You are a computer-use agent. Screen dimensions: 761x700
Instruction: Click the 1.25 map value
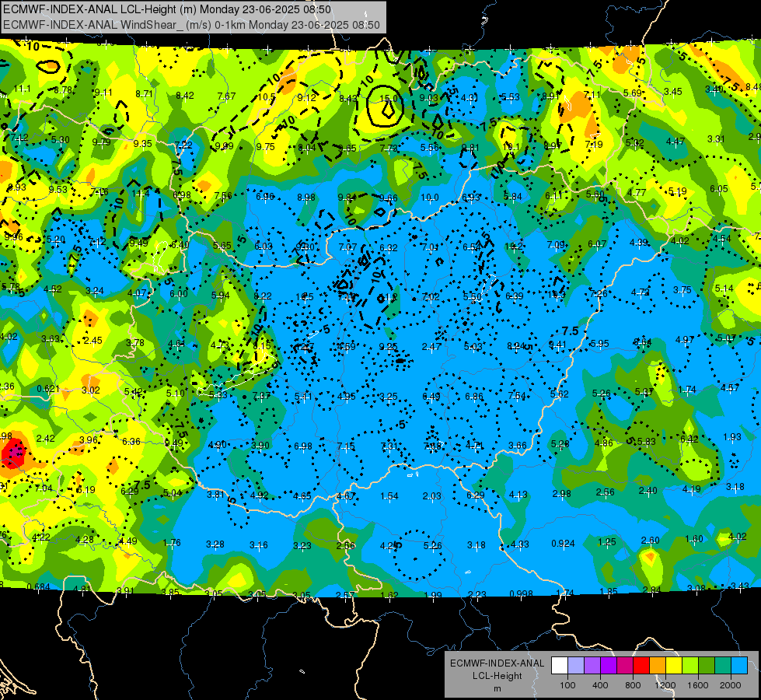[606, 541]
